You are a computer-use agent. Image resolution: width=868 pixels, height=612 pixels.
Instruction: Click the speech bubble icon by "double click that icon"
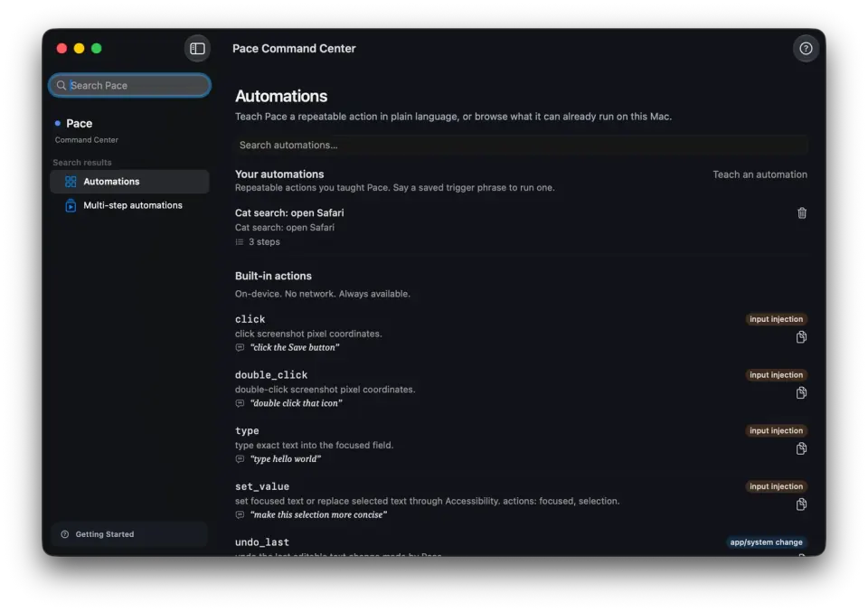[240, 403]
